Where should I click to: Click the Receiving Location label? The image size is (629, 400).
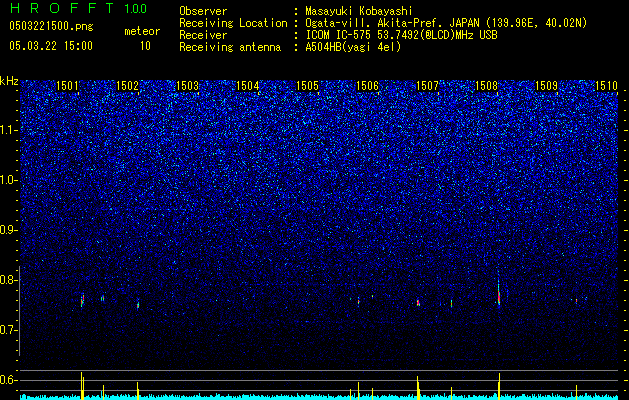coord(233,23)
